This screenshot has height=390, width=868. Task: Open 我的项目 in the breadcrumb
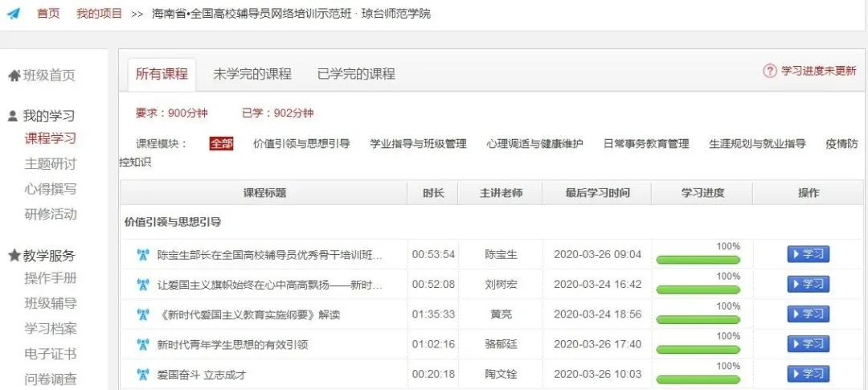coord(100,14)
